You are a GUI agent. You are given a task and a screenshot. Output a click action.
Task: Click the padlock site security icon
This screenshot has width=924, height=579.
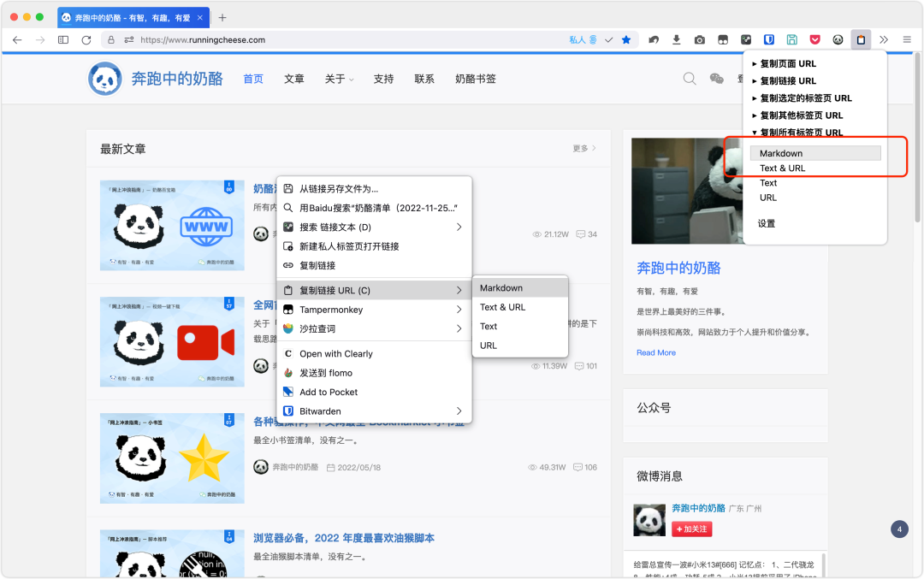110,40
